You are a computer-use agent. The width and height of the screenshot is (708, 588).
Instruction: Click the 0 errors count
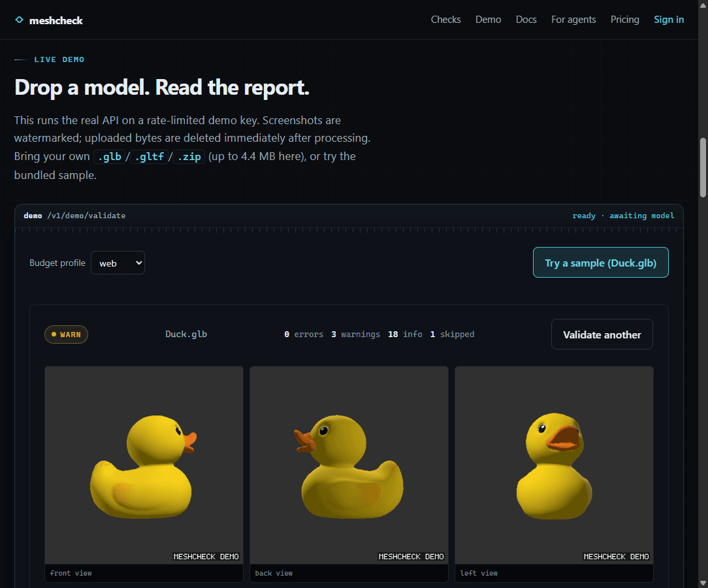pyautogui.click(x=304, y=335)
